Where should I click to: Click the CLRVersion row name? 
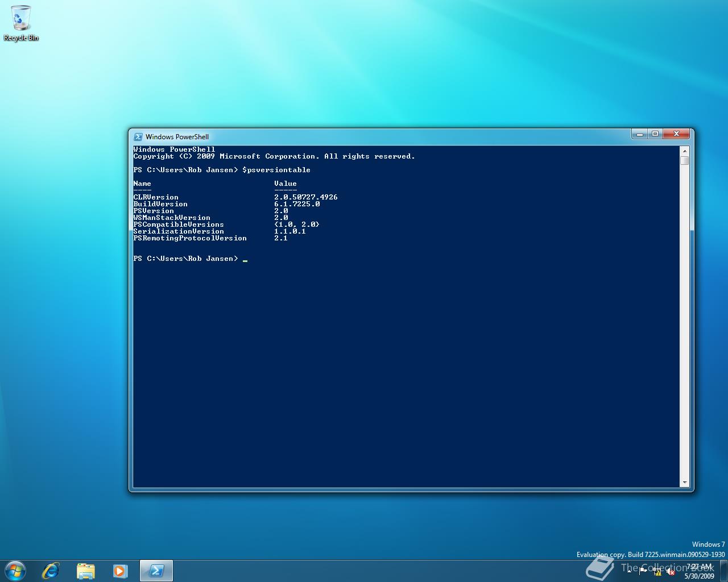pyautogui.click(x=156, y=197)
